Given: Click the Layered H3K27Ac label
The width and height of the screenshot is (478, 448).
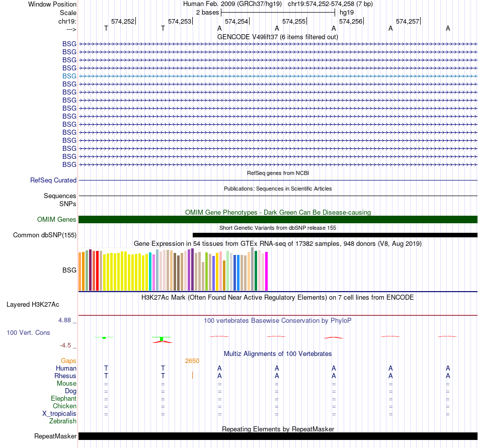Looking at the screenshot, I should click(x=33, y=305).
